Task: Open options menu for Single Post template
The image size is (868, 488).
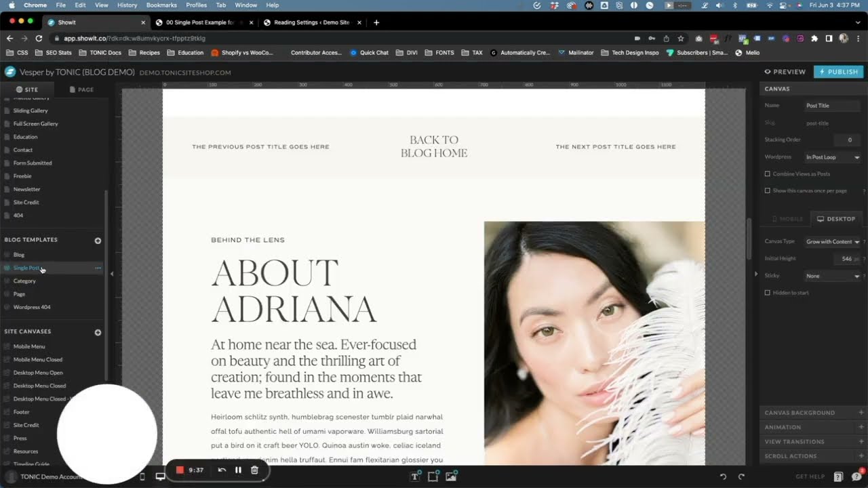Action: click(x=98, y=268)
